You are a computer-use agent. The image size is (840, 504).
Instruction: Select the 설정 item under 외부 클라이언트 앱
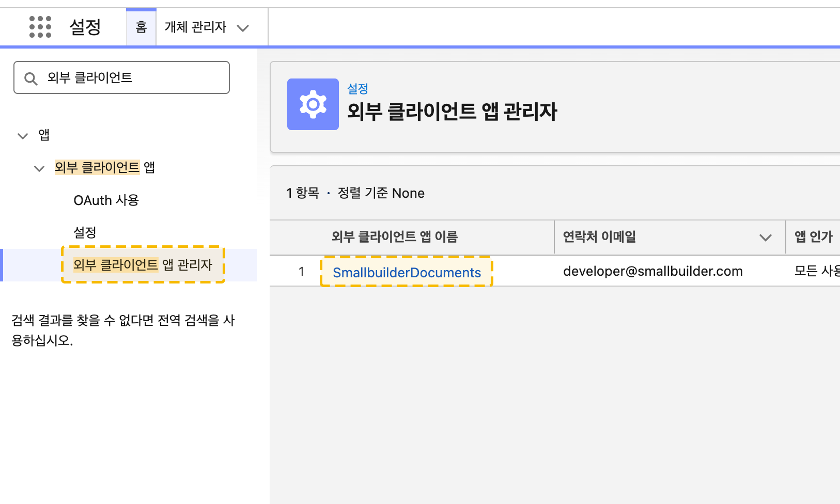tap(85, 232)
